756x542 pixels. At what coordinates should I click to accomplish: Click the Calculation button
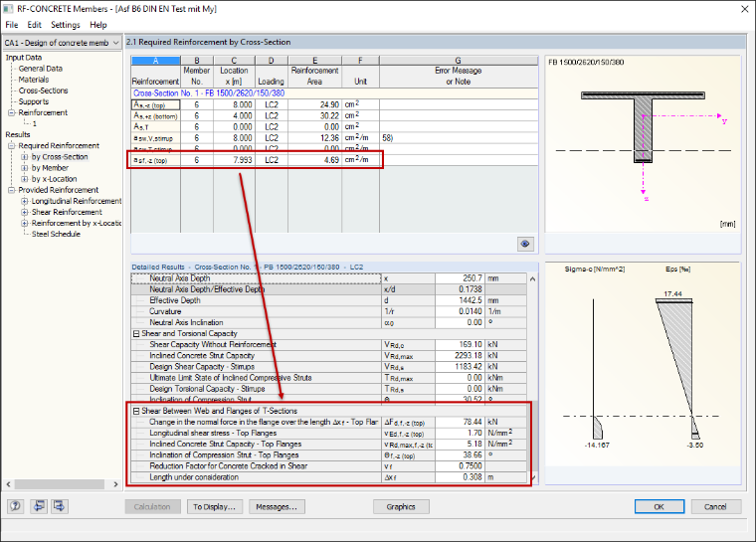[152, 506]
